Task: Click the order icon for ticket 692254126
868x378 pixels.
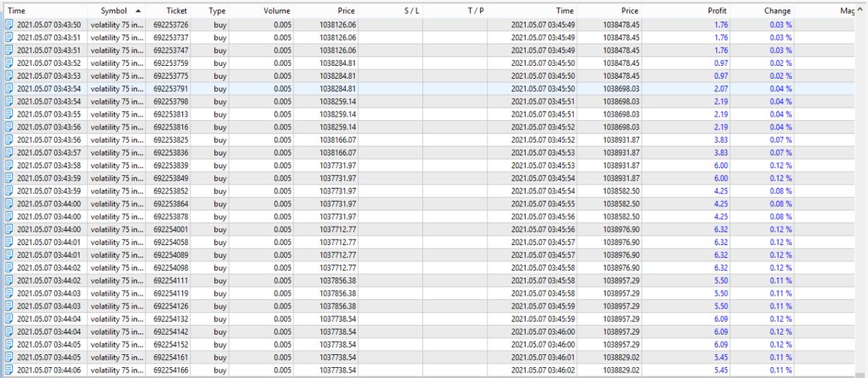Action: (9, 306)
